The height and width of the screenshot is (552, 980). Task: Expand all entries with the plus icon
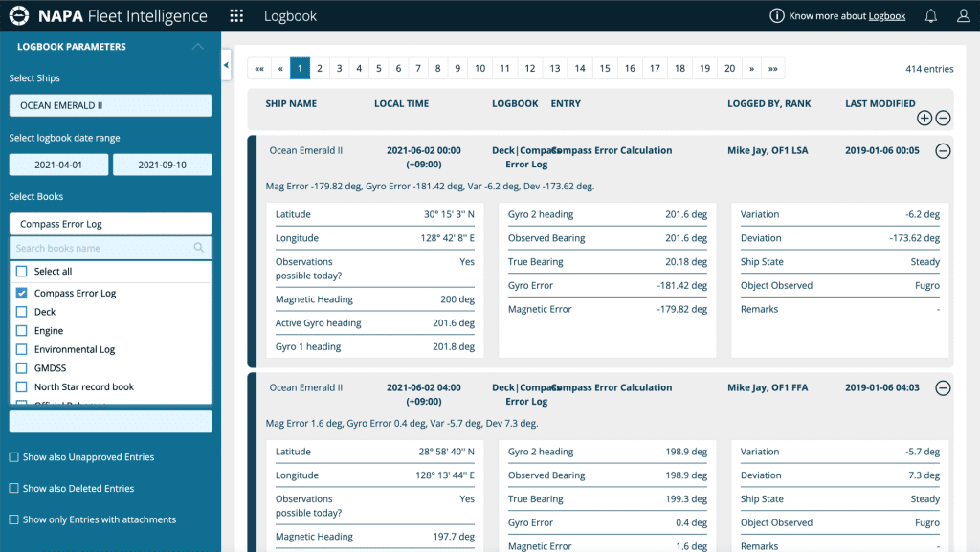[924, 118]
